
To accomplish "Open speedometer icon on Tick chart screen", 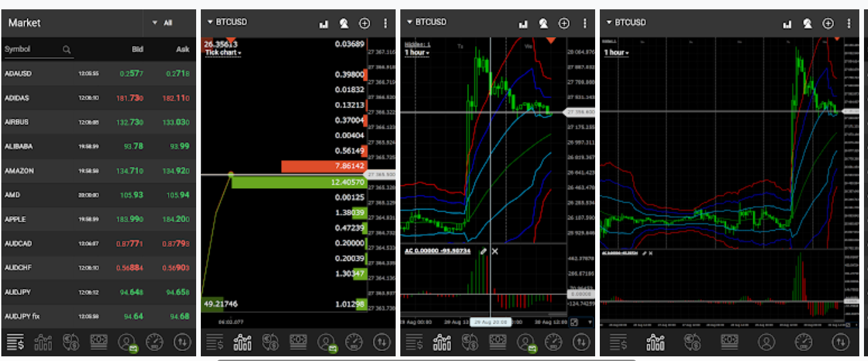I will coord(354,343).
